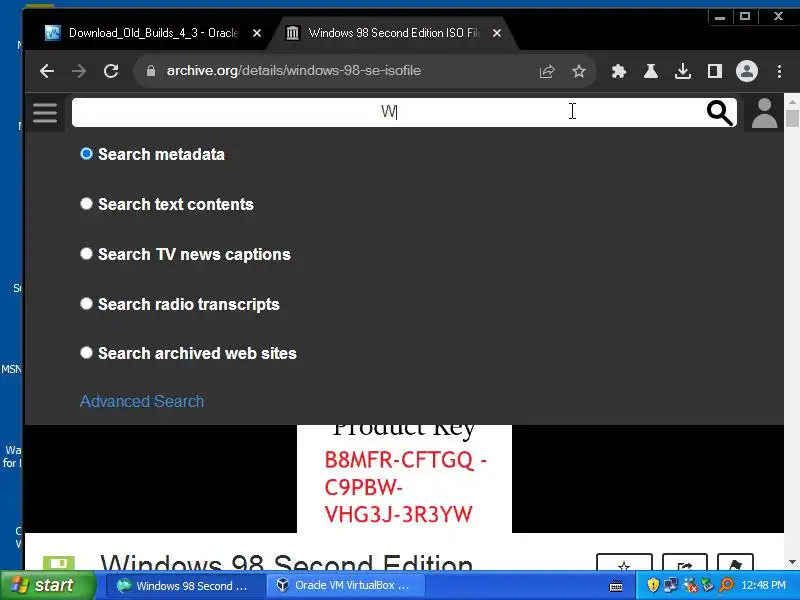
Task: Share this page via the share icon
Action: (x=546, y=71)
